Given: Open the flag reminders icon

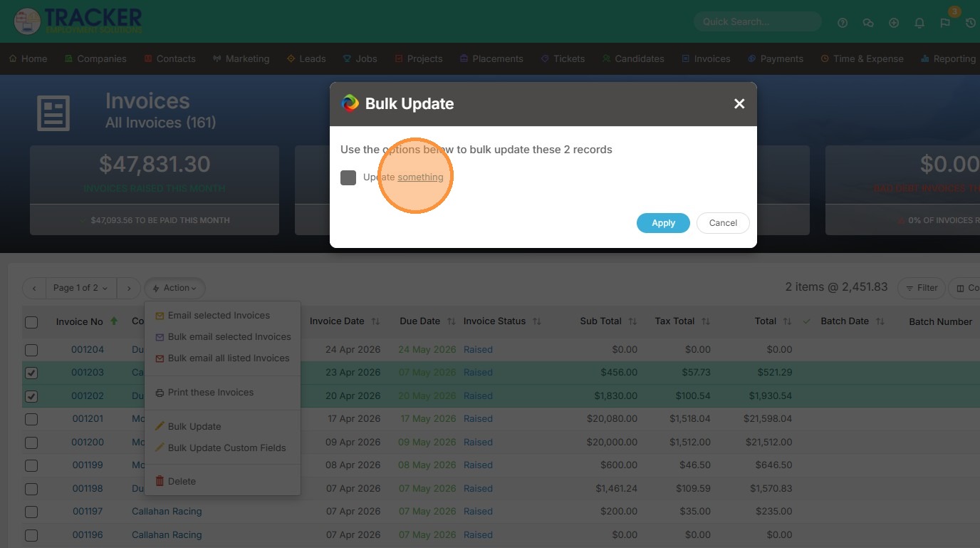Looking at the screenshot, I should 945,23.
